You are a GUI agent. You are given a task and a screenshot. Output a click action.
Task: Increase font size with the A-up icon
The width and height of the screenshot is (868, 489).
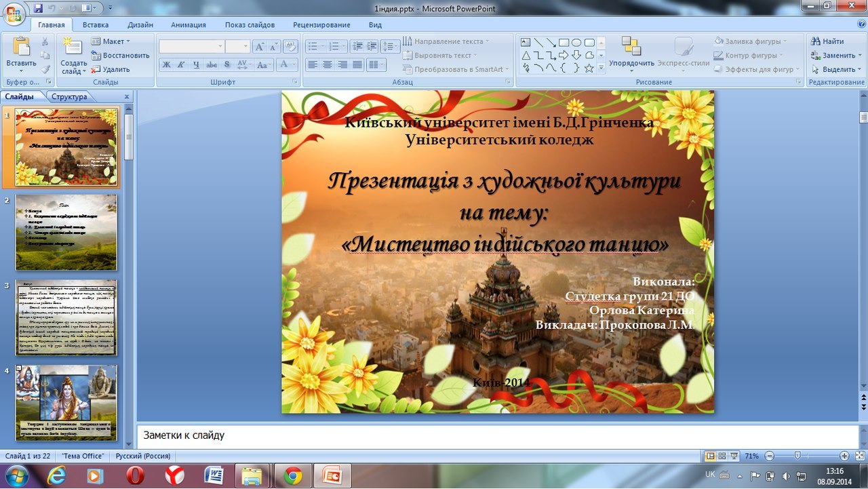tap(260, 46)
